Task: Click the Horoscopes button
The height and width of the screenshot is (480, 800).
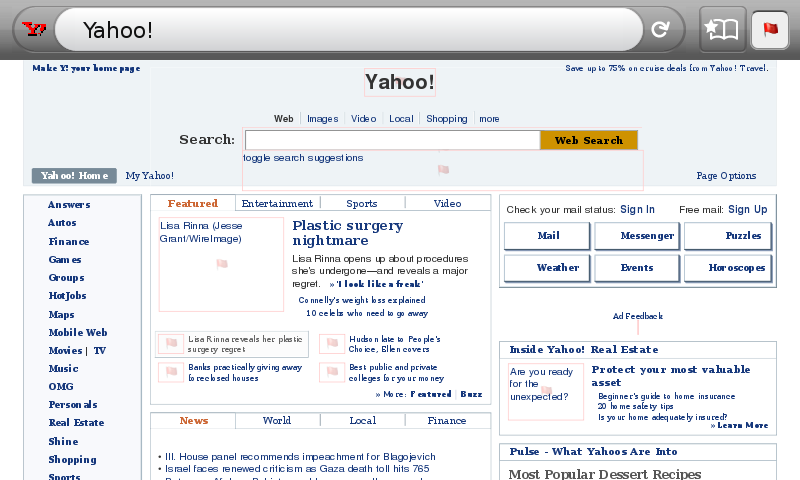Action: point(728,268)
